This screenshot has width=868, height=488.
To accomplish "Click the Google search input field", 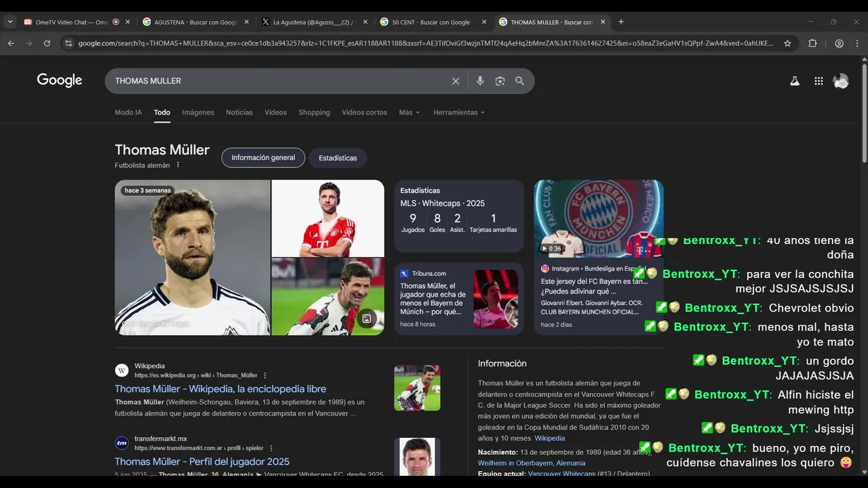I will pos(278,81).
